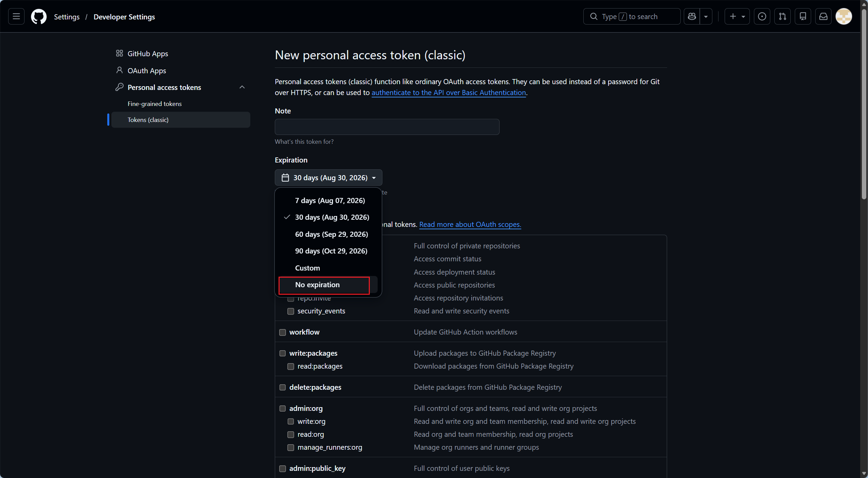Select Tokens (classic) in sidebar
This screenshot has height=478, width=868.
click(x=181, y=120)
